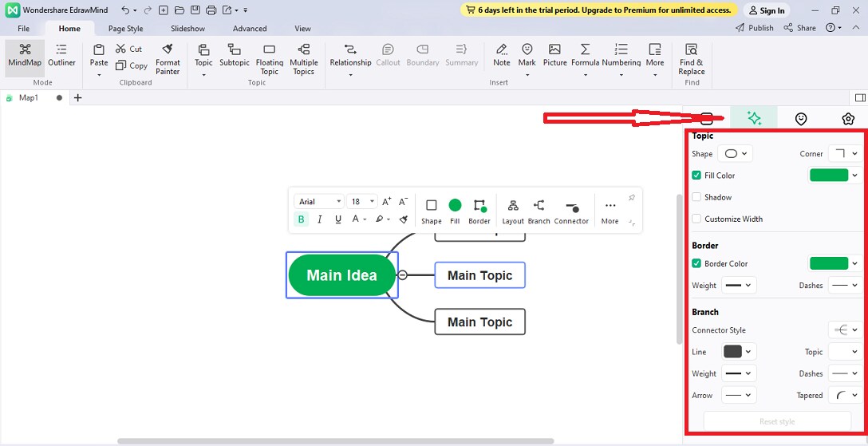Open the Branch Arrow dropdown

click(x=740, y=396)
